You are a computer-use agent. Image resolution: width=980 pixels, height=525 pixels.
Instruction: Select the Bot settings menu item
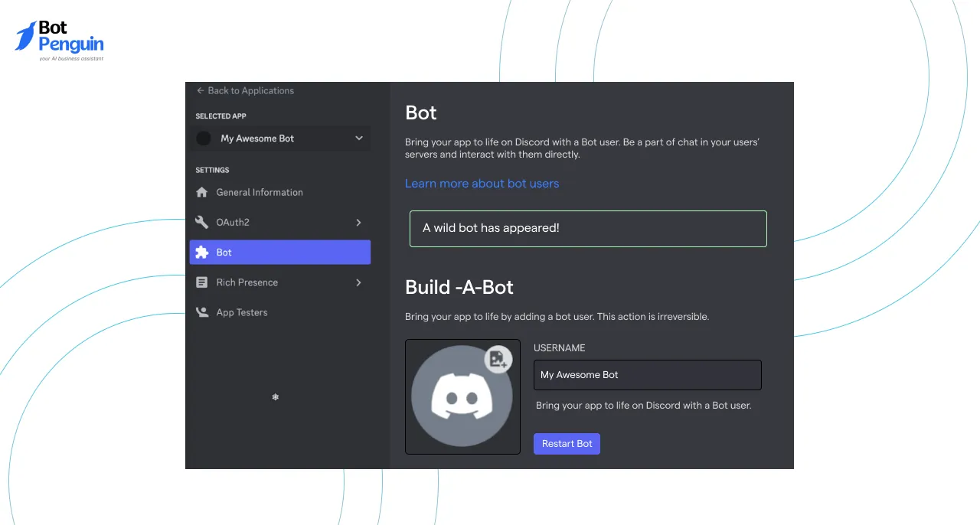pos(280,253)
